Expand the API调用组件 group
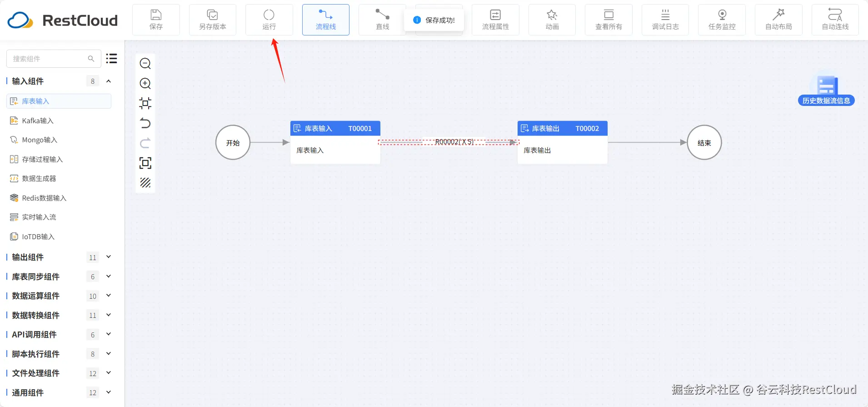Screen dimensions: 868x407 click(109, 334)
